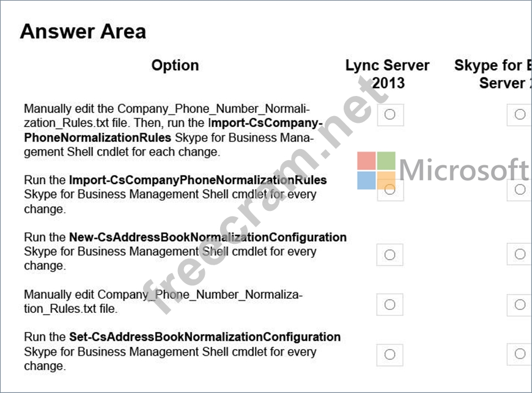Click the Option column header

tap(175, 65)
